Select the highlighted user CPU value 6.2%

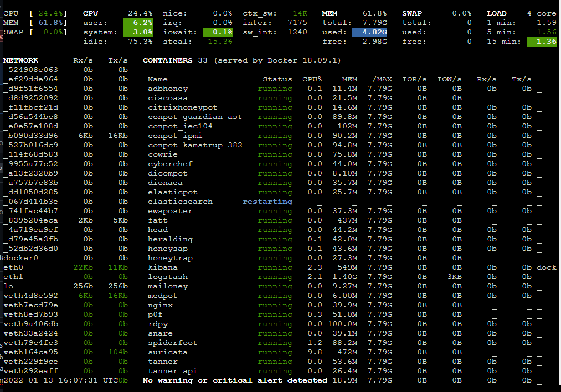138,23
